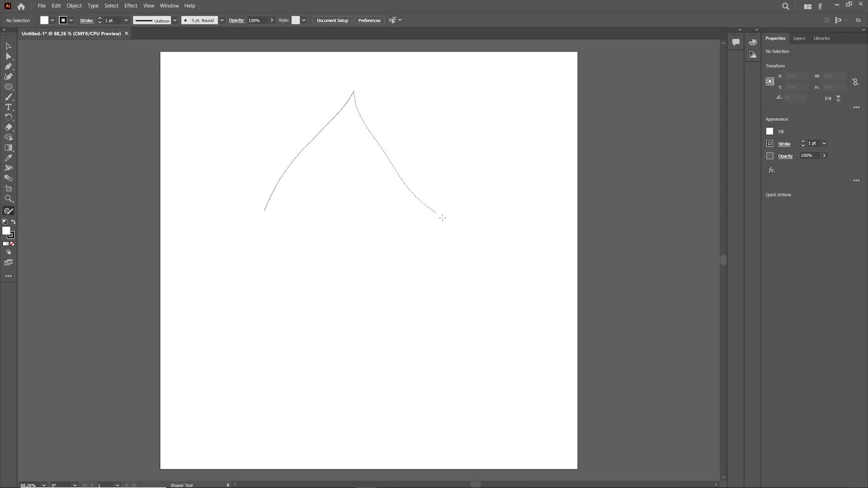Open graphic Style dropdown arrow

[304, 20]
